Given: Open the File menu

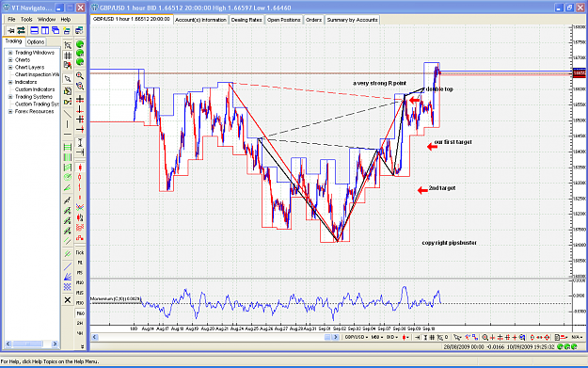Looking at the screenshot, I should 11,19.
